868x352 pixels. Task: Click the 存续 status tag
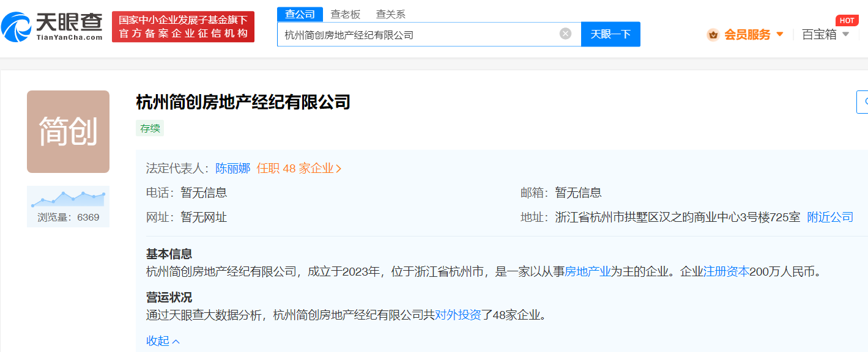(150, 128)
